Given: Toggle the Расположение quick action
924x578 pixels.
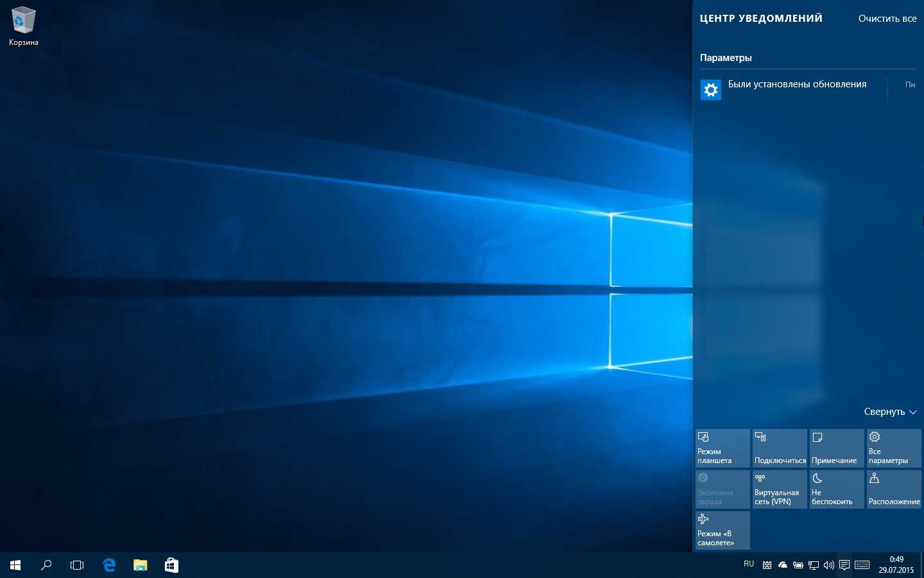Looking at the screenshot, I should 894,489.
